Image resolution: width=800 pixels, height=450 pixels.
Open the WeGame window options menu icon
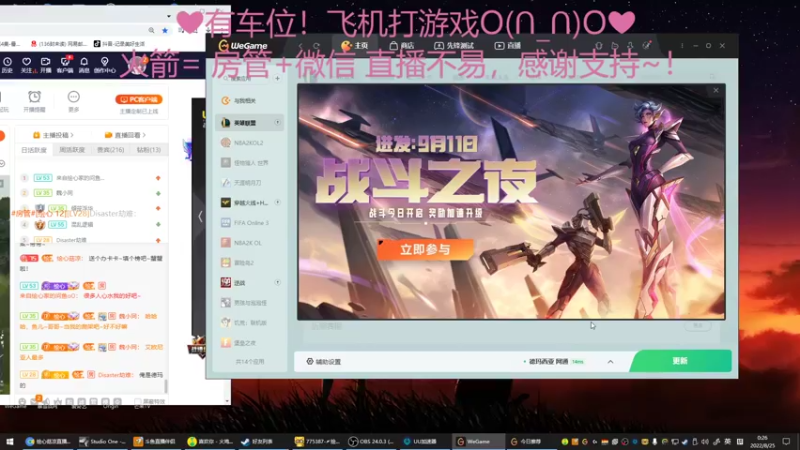682,45
